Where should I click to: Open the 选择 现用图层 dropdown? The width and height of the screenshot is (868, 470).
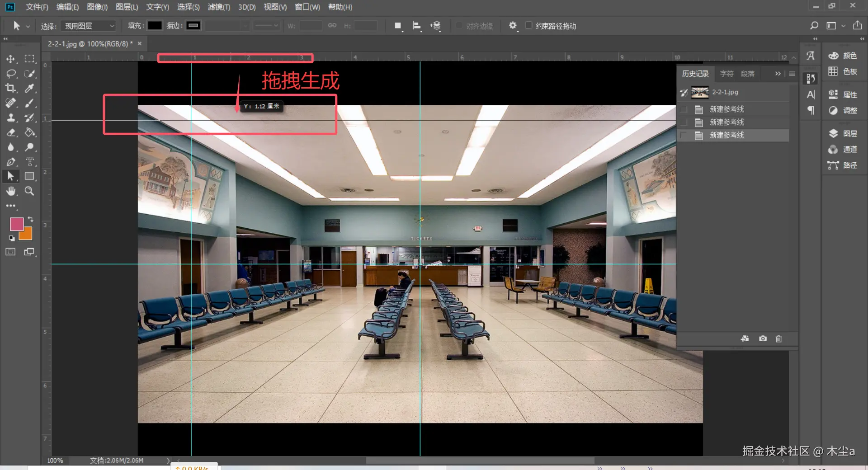pos(88,26)
